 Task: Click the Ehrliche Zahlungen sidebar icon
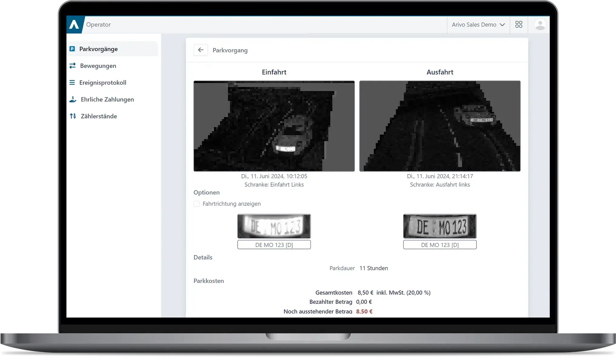click(73, 99)
